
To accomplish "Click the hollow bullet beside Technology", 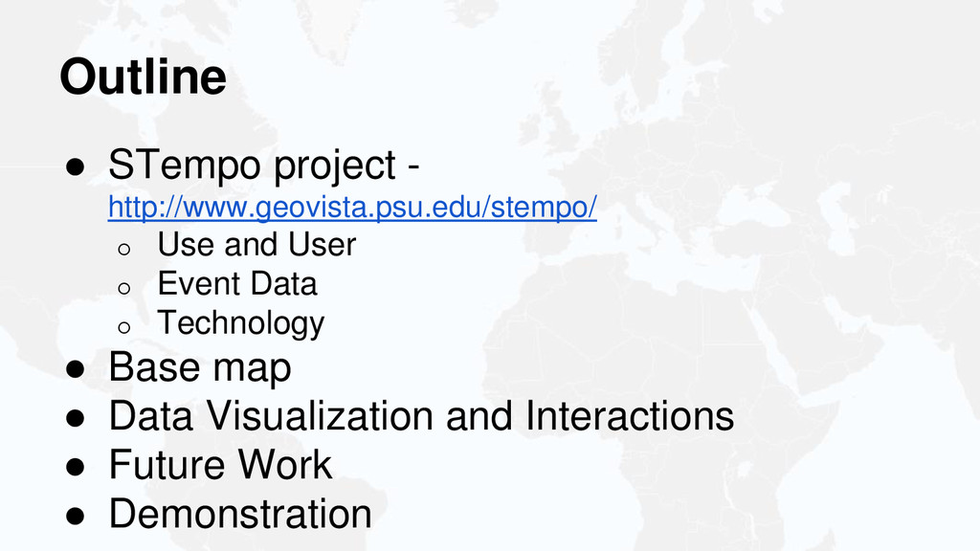I will [123, 327].
